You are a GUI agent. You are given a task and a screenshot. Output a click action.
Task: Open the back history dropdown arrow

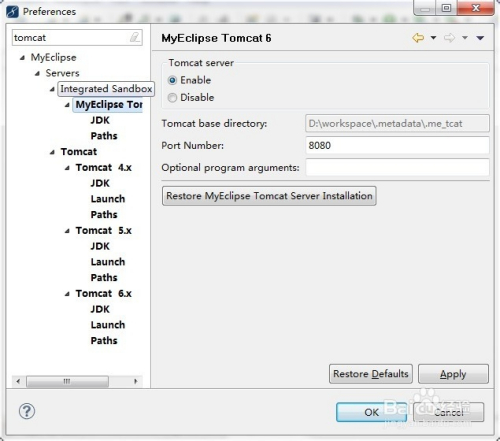pos(433,38)
